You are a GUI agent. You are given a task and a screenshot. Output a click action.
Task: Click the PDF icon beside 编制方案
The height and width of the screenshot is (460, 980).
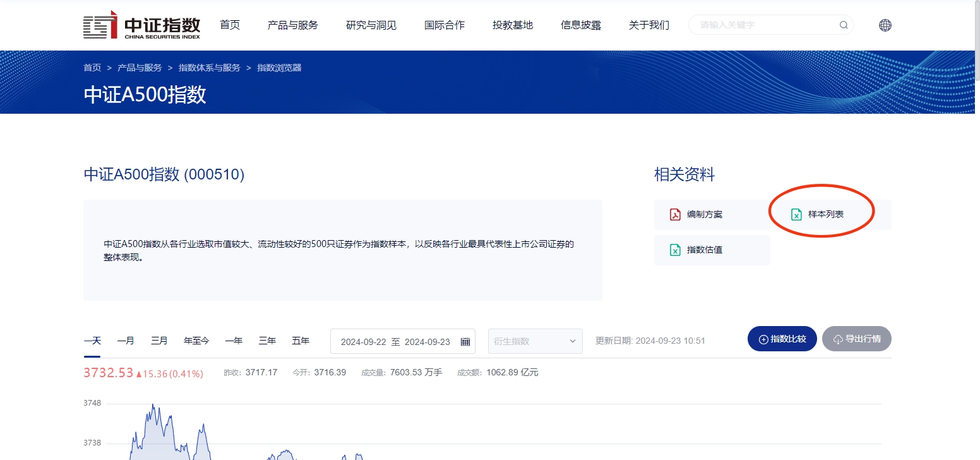(x=675, y=214)
